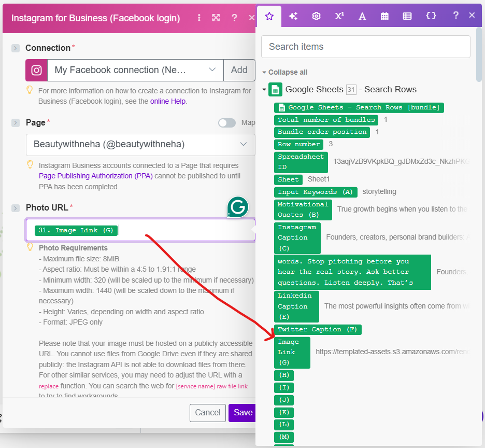Switch to text functions A tab
485x448 pixels.
[362, 16]
